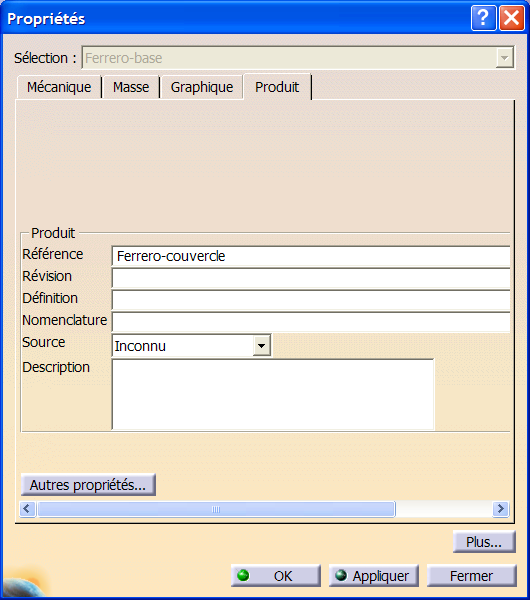This screenshot has width=530, height=600.
Task: Close the Propriétés dialog window
Action: pos(512,18)
